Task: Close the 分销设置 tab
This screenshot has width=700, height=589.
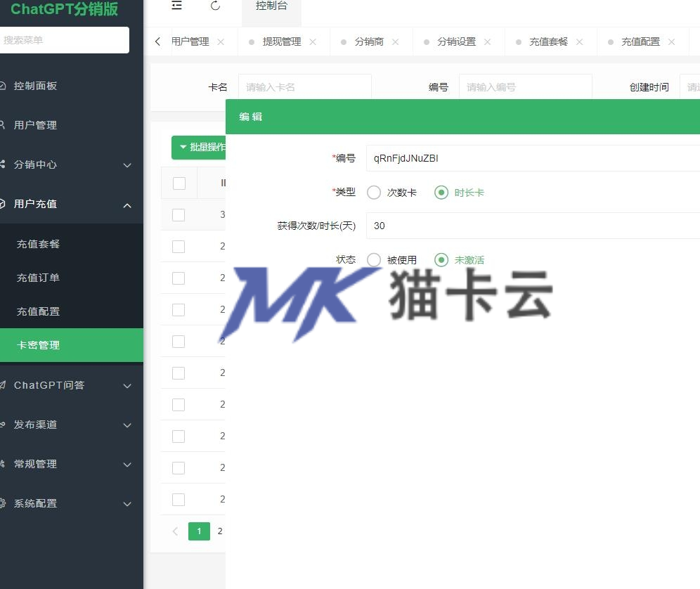Action: pos(488,42)
